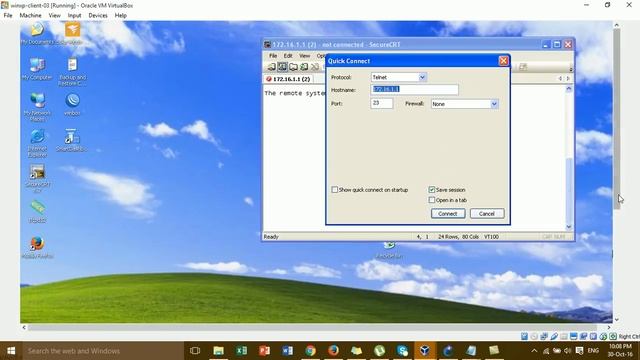Click the Windows Start button

coord(11,351)
